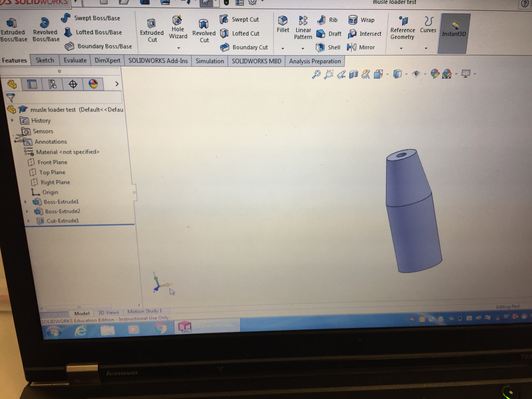Open the DisplayManager color ball tab

click(93, 84)
